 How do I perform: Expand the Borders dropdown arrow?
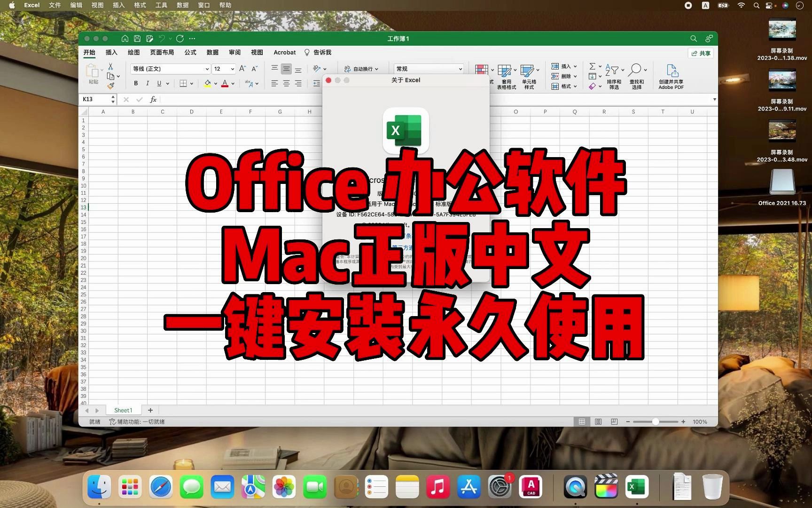point(192,84)
